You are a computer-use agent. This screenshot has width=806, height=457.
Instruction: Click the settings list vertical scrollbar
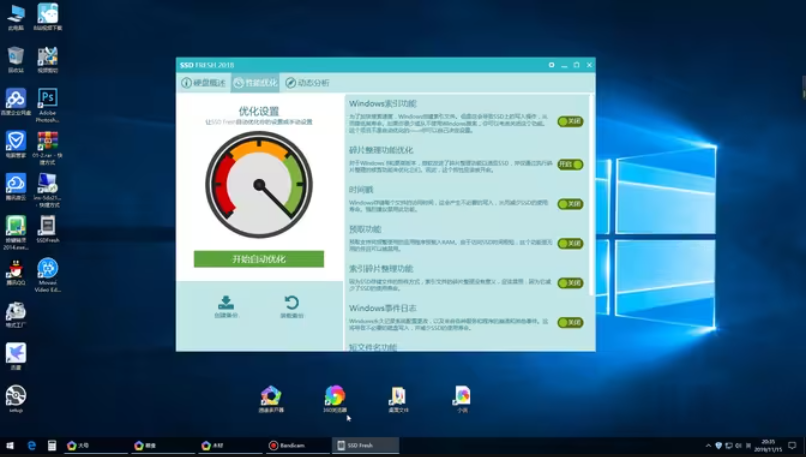click(591, 195)
